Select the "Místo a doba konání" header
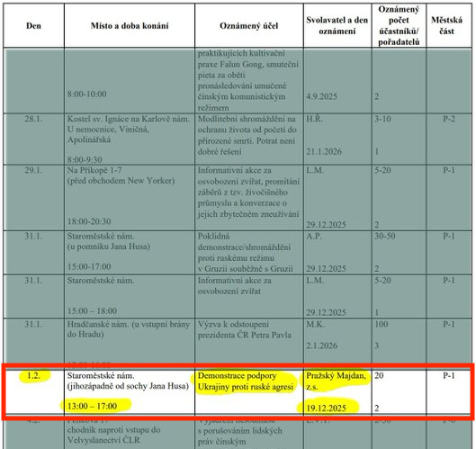 point(130,26)
